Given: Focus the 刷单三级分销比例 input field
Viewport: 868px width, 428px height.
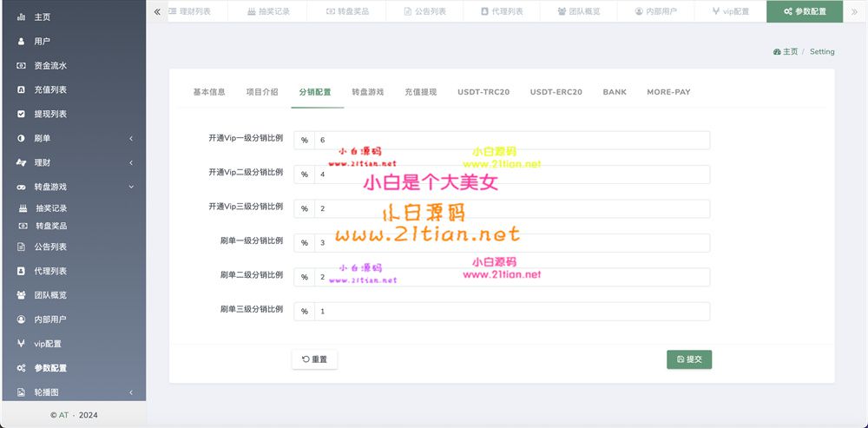Looking at the screenshot, I should pos(512,311).
